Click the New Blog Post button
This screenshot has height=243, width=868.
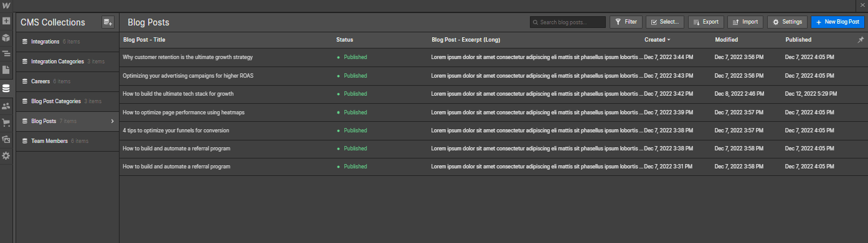click(837, 22)
